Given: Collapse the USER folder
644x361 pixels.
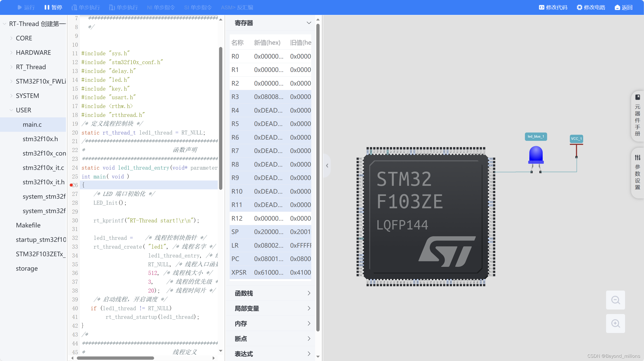Looking at the screenshot, I should click(11, 110).
